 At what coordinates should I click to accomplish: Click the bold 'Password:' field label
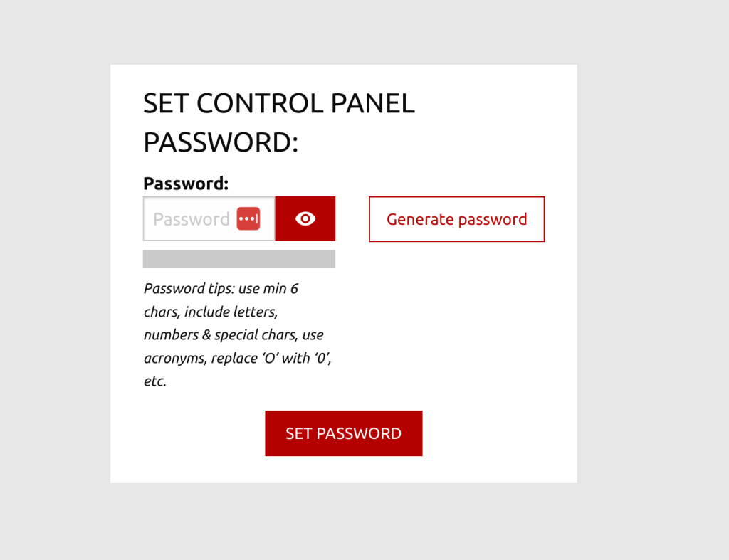(x=186, y=184)
